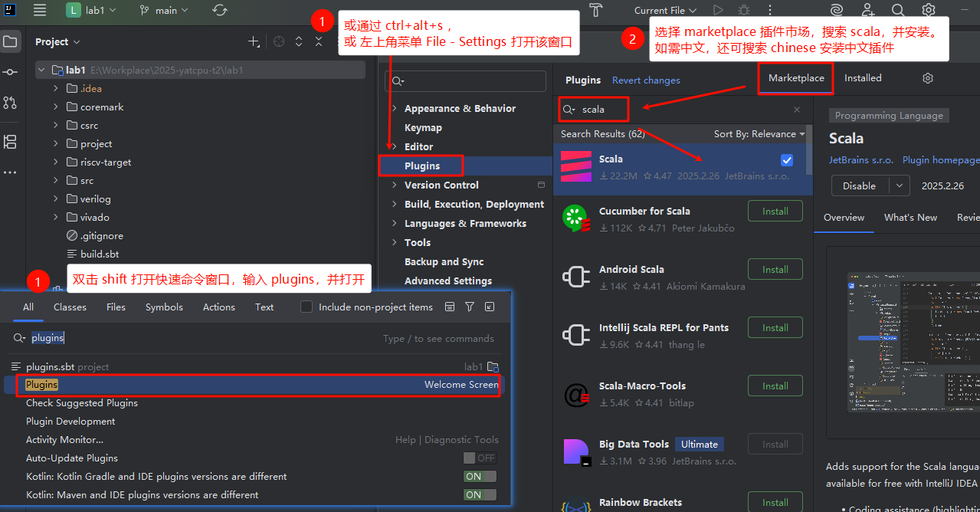
Task: Open the Sort By Relevance dropdown
Action: (759, 134)
